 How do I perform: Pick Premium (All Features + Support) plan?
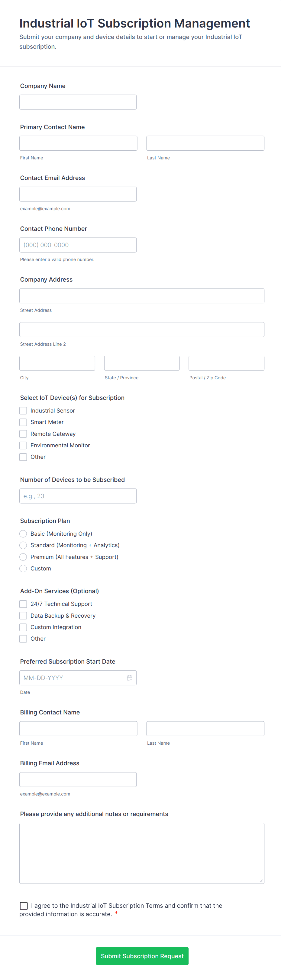click(23, 557)
